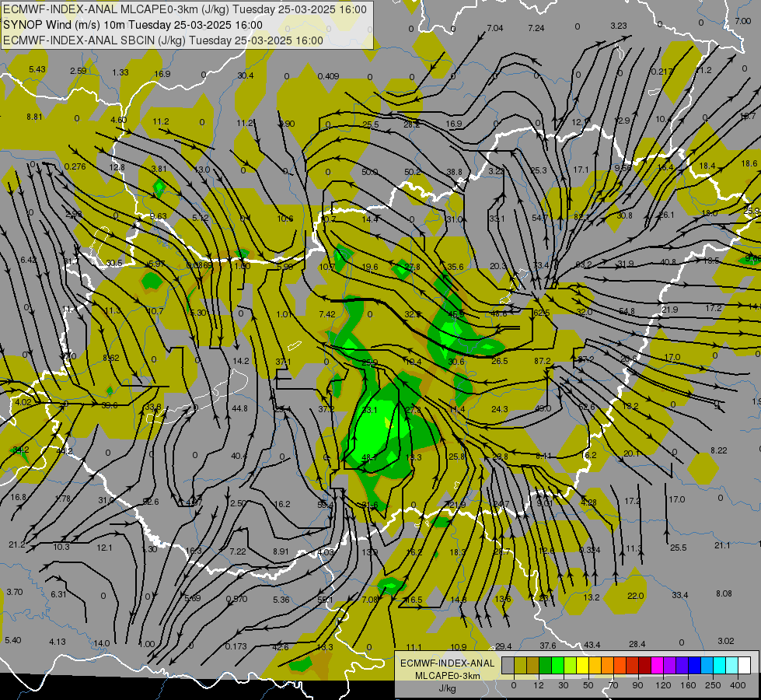Click the map value 8.08
761x700 pixels.
pyautogui.click(x=724, y=593)
